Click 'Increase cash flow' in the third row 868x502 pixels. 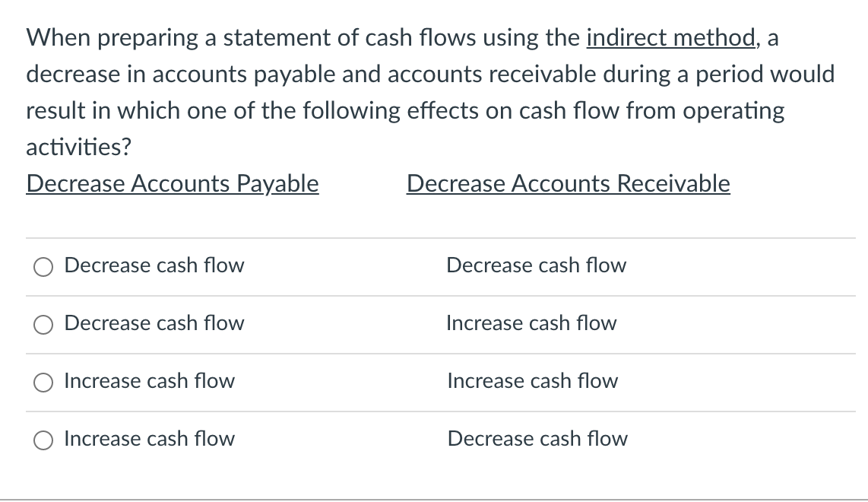(x=533, y=381)
